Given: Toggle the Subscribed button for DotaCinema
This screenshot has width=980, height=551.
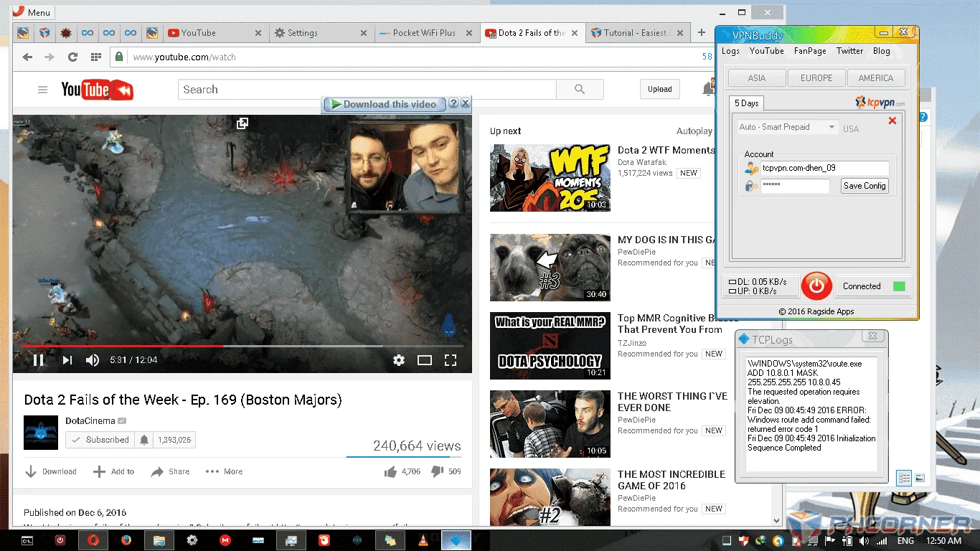Looking at the screenshot, I should (x=100, y=440).
